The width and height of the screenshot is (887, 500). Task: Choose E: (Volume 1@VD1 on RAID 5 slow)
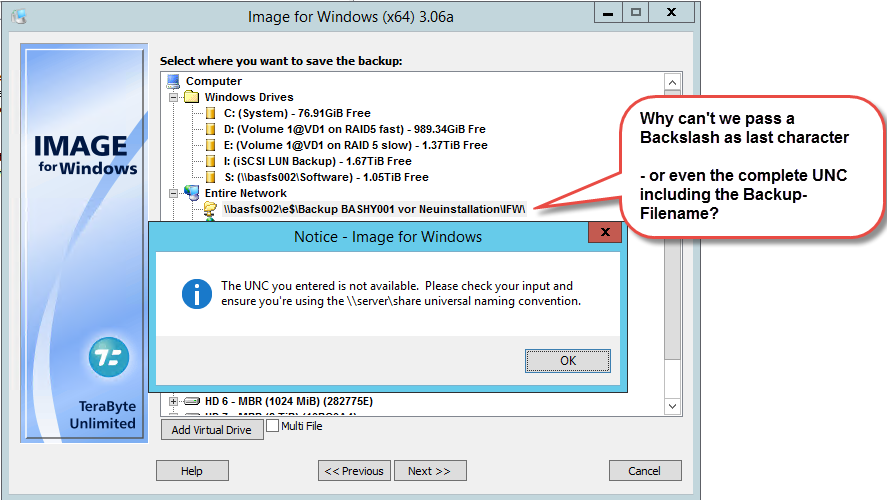[x=355, y=145]
